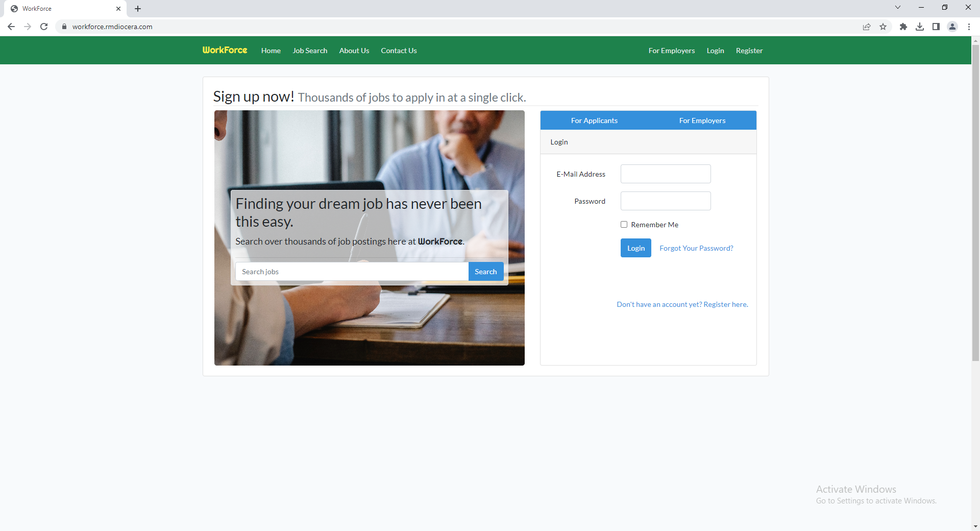Click the E-Mail Address input field
The image size is (980, 531).
coord(665,174)
